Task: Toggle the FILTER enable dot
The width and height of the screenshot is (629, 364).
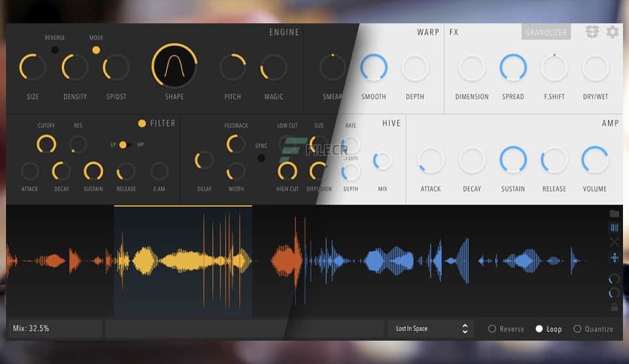Action: click(x=142, y=123)
